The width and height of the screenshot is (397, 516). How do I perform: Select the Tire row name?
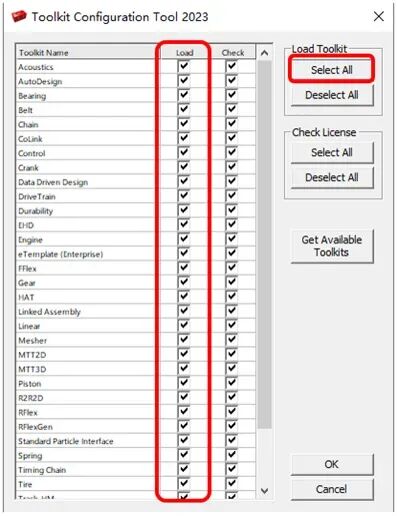point(25,484)
